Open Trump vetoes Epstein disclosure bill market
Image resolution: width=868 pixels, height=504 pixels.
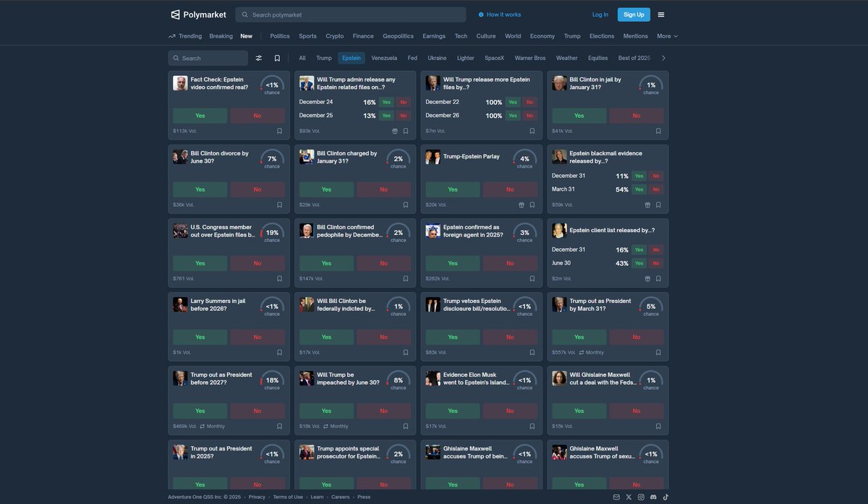tap(477, 304)
